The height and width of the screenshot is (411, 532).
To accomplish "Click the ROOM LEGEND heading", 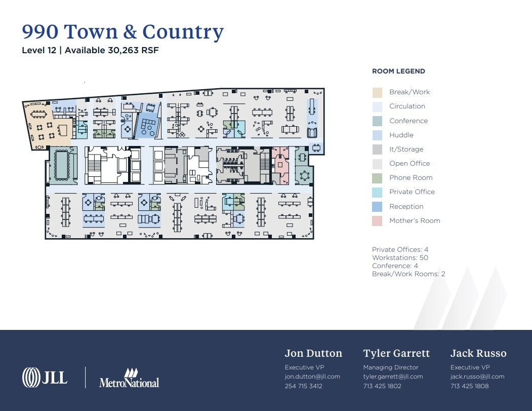I will coord(399,71).
